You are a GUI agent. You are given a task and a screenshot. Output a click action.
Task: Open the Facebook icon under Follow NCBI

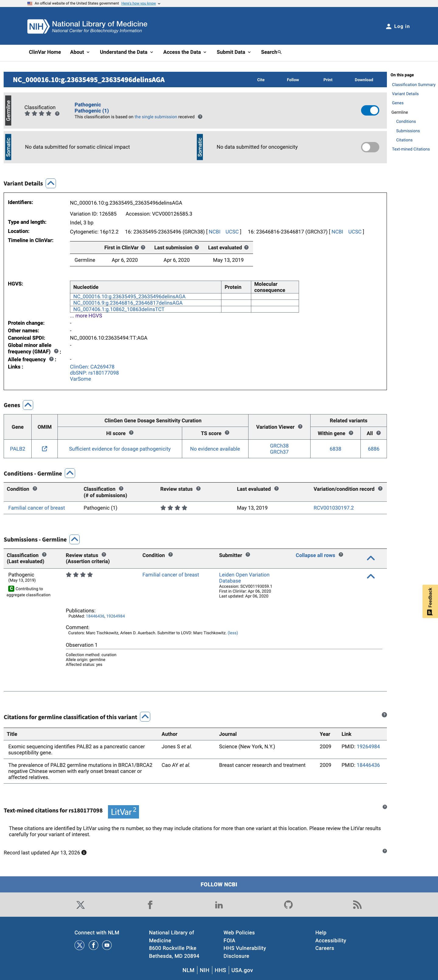[150, 905]
